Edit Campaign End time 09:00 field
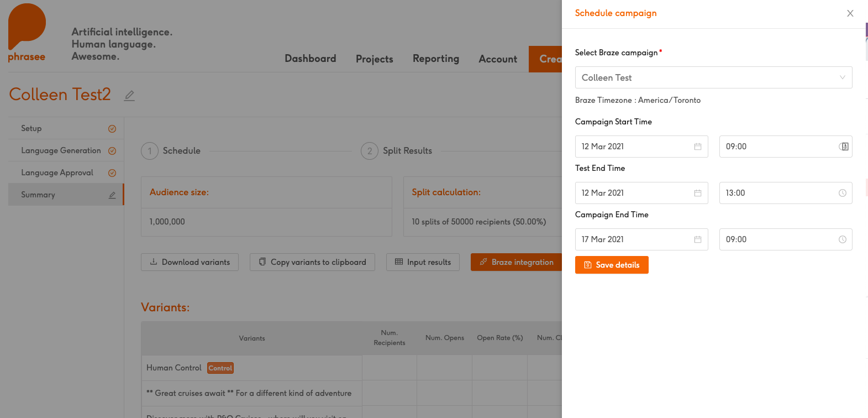 point(786,239)
